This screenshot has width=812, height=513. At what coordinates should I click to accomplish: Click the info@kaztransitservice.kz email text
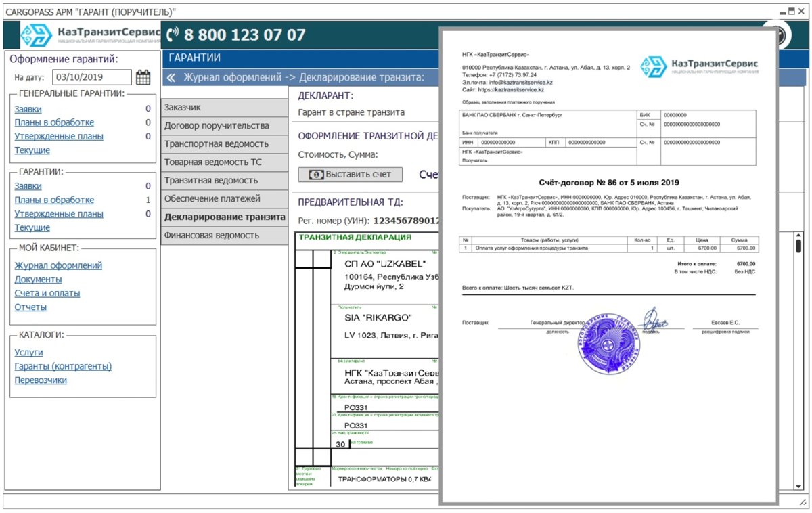520,82
